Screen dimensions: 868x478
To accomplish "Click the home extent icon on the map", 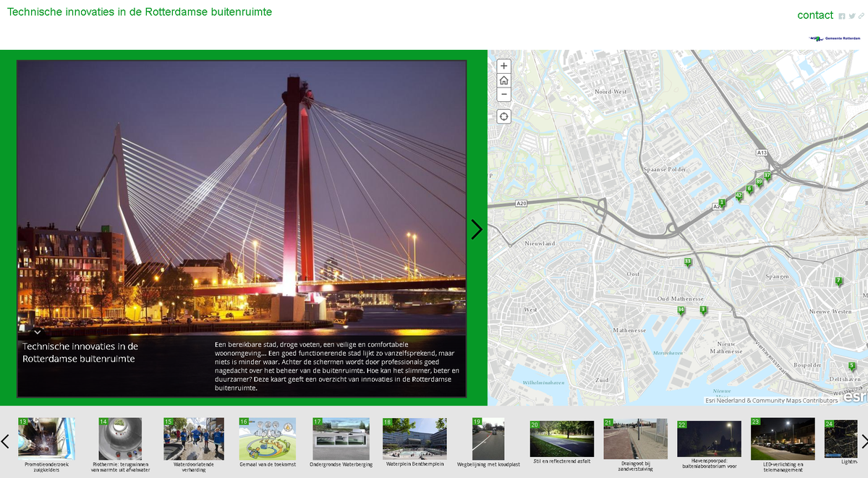I will 503,80.
